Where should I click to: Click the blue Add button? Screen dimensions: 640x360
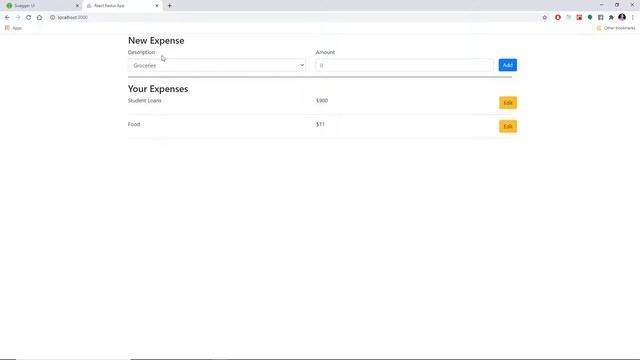click(508, 65)
